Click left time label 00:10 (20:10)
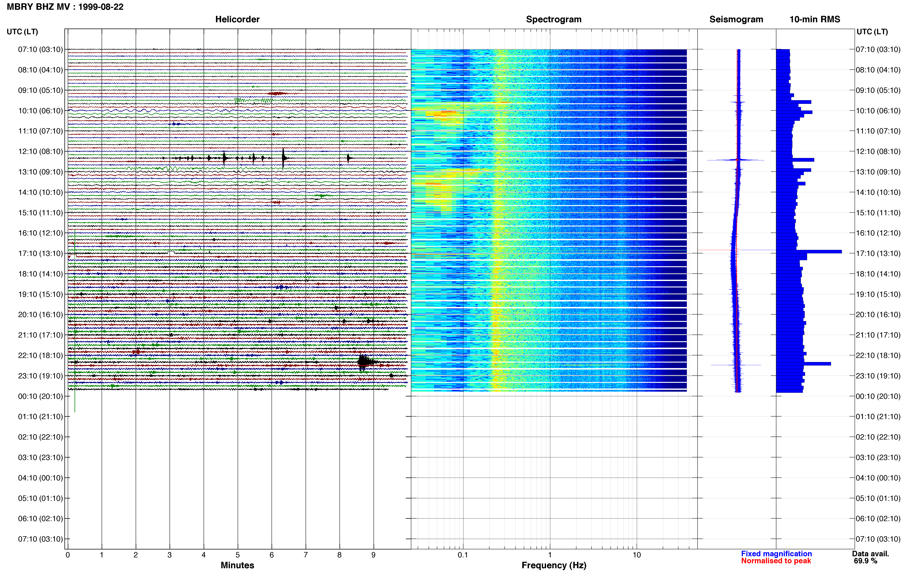Screen dimensions: 924x578 point(41,396)
